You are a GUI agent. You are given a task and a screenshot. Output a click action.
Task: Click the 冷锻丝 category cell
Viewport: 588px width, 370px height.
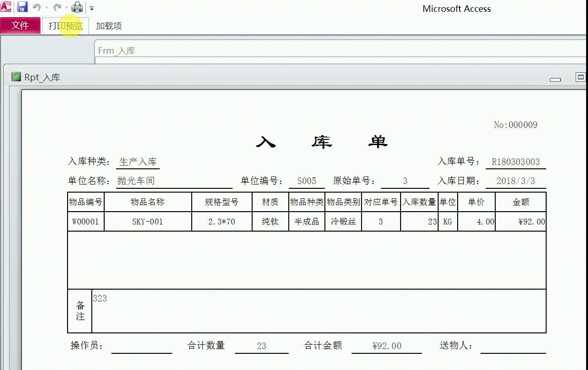pyautogui.click(x=343, y=222)
